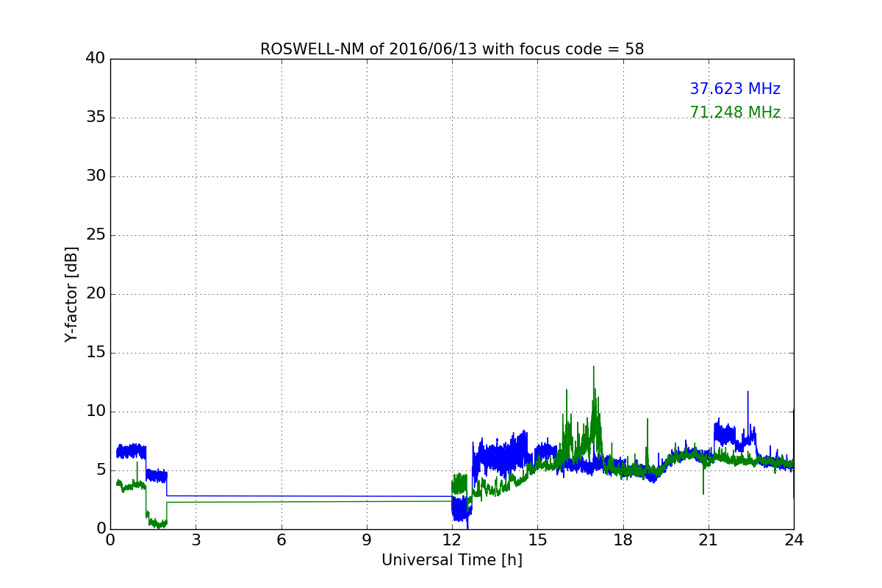Click y-axis tick label 35
The height and width of the screenshot is (588, 882).
[96, 118]
